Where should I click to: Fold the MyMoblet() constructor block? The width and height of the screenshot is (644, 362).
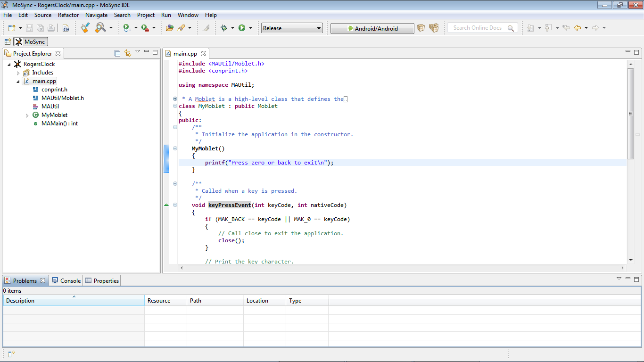(x=175, y=148)
